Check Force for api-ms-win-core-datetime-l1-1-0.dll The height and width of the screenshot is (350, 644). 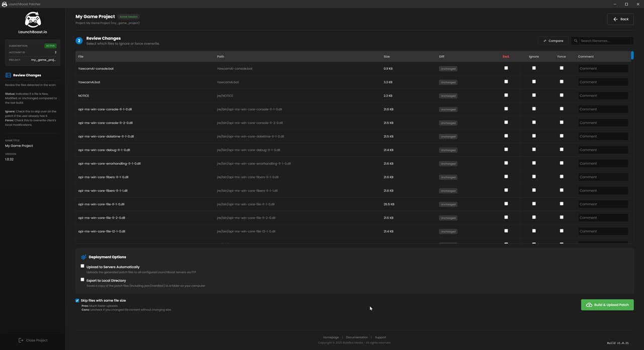[561, 136]
